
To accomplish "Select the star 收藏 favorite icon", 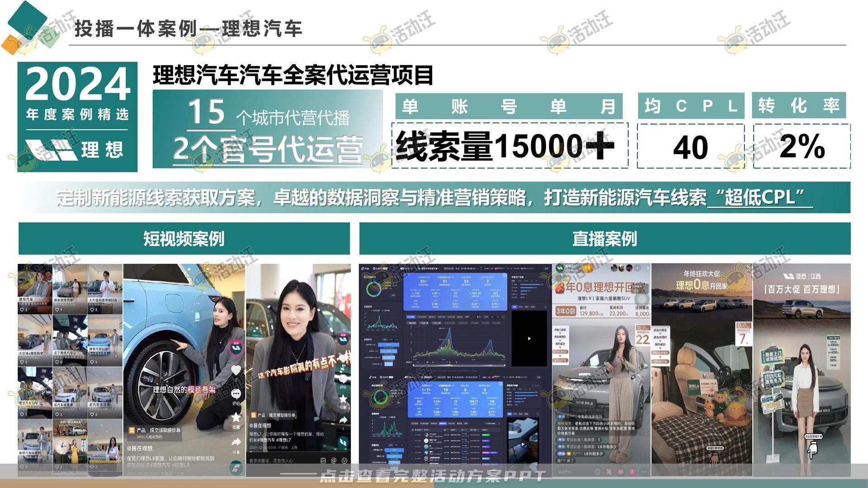I will pyautogui.click(x=236, y=417).
